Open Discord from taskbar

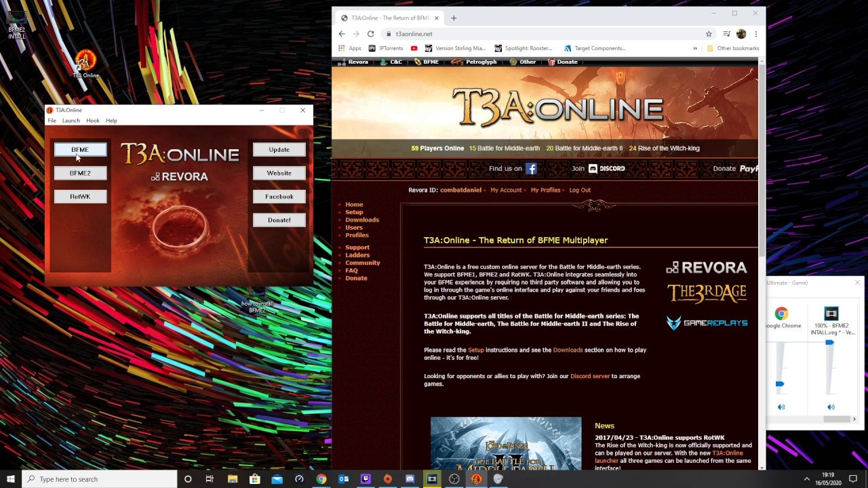[410, 479]
